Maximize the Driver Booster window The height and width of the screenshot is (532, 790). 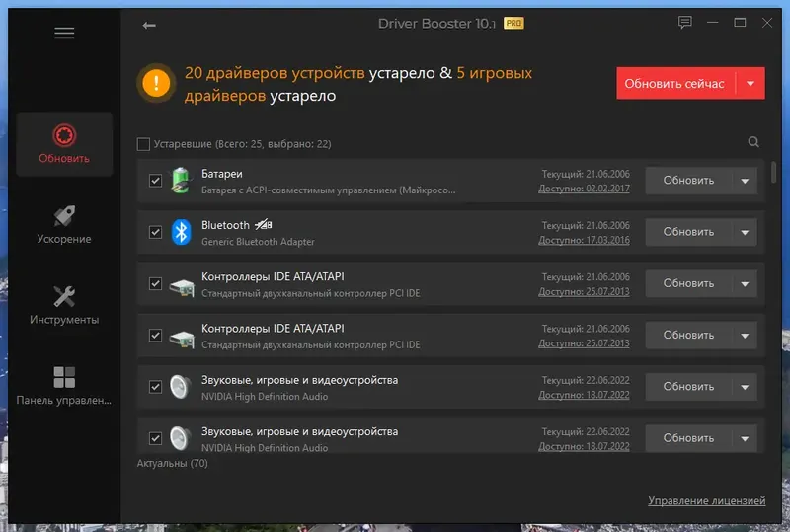pos(740,22)
